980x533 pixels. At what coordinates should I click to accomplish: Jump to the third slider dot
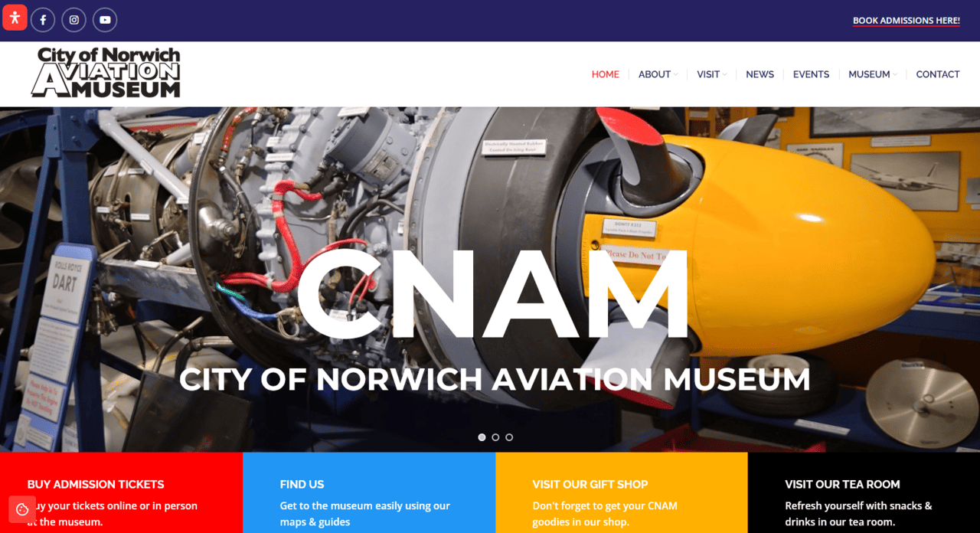click(509, 437)
